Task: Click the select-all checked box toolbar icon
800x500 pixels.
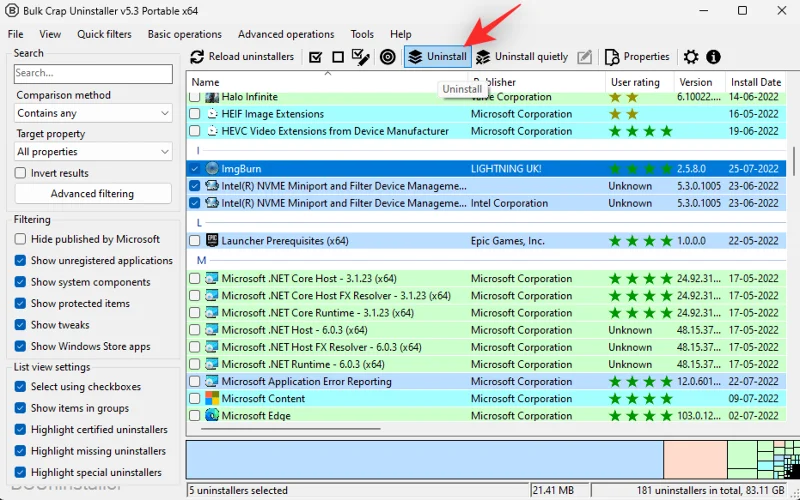Action: point(316,57)
